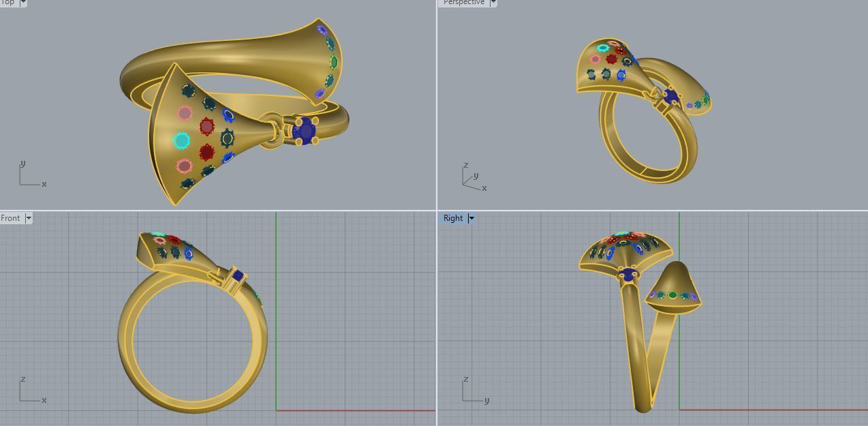This screenshot has height=426, width=868.
Task: Select the cyan gemstone in Top viewport
Action: click(x=182, y=141)
